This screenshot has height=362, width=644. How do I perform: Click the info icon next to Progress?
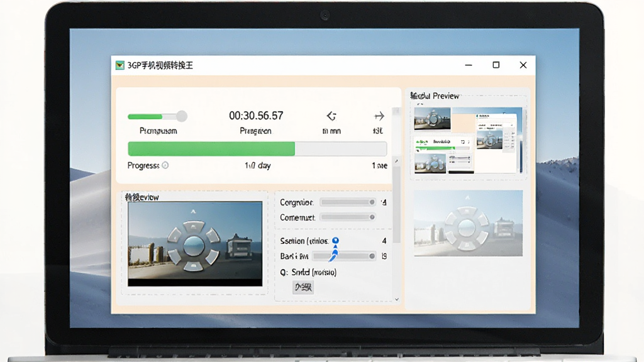(165, 165)
